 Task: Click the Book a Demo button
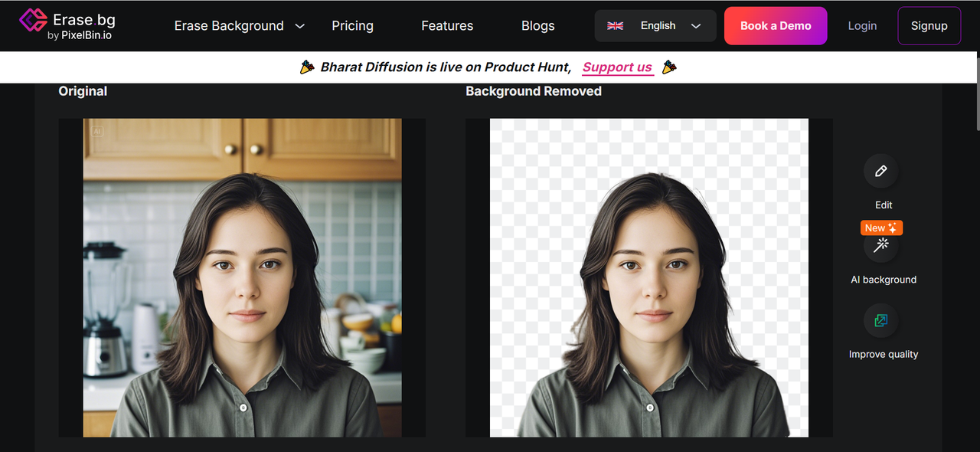click(776, 26)
